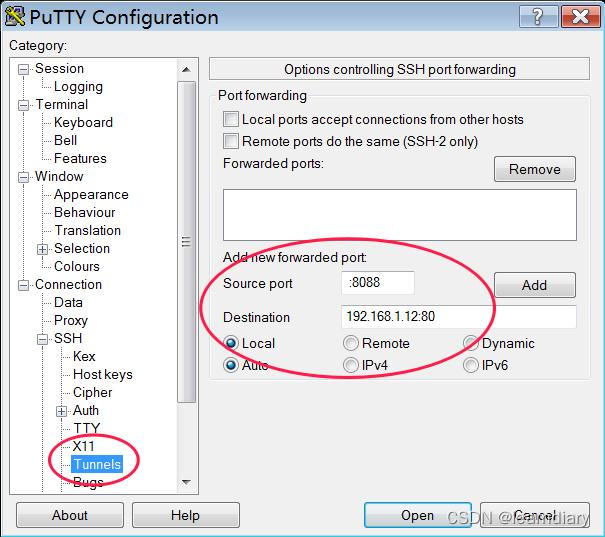Select the Auto protocol radio button
The width and height of the screenshot is (605, 537).
tap(231, 365)
